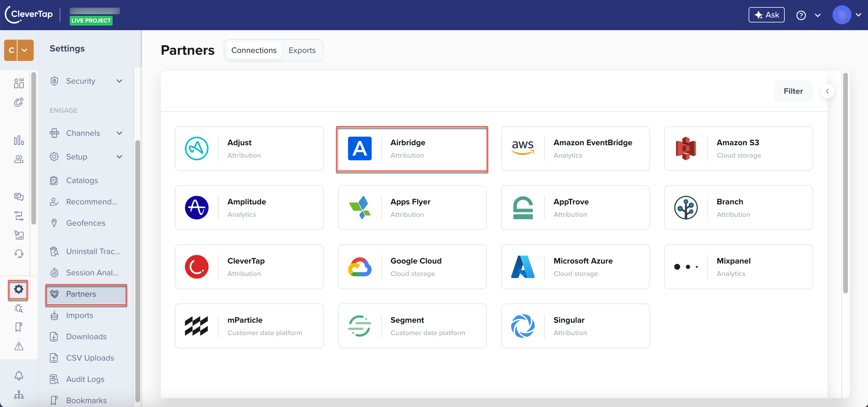868x407 pixels.
Task: Click the Apps Flyer logo
Action: [360, 208]
